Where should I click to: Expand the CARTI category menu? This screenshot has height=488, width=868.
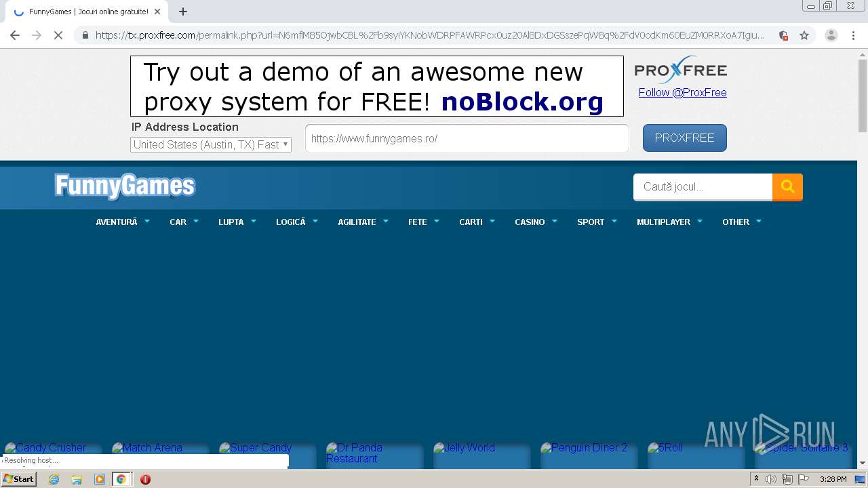pos(477,222)
